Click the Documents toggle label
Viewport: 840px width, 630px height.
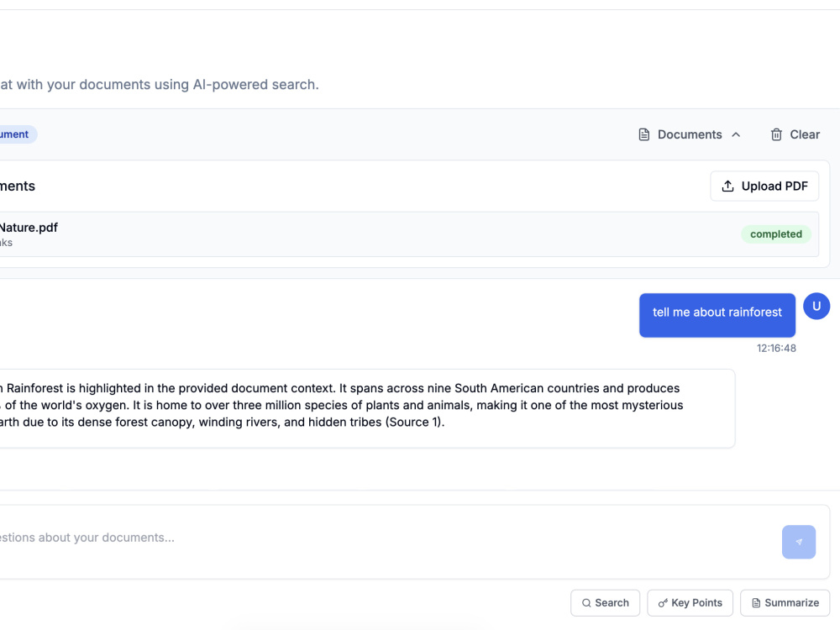(x=690, y=134)
